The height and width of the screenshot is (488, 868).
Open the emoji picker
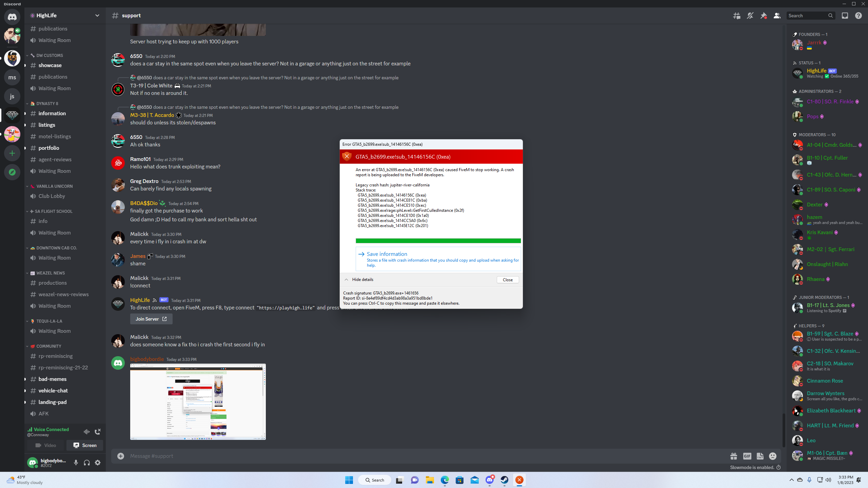click(772, 456)
